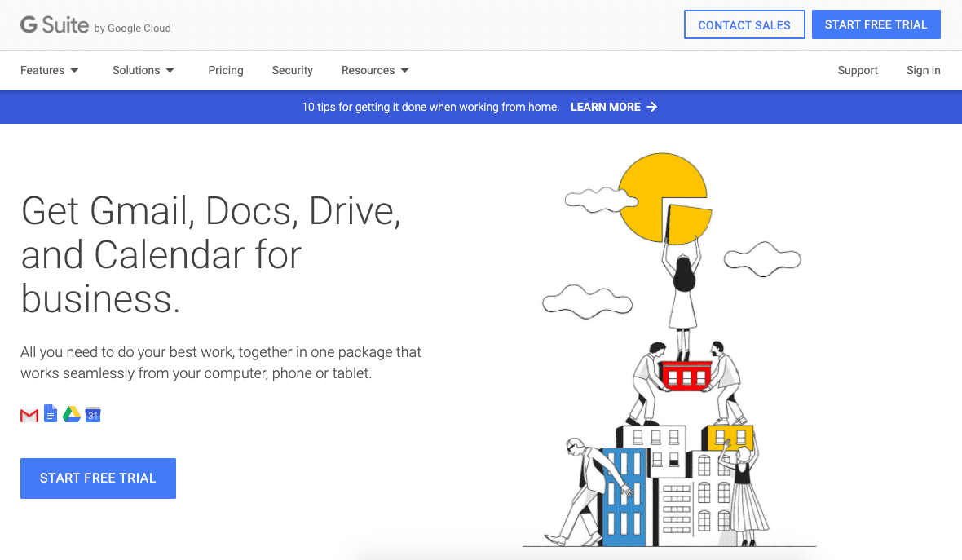This screenshot has width=962, height=560.
Task: Click Sign in
Action: [924, 71]
